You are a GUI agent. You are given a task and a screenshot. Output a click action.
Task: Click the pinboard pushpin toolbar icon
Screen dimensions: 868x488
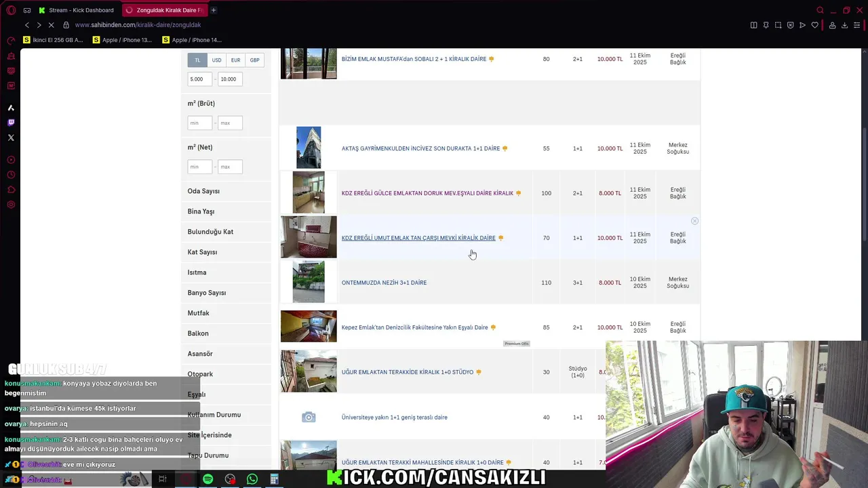(766, 25)
